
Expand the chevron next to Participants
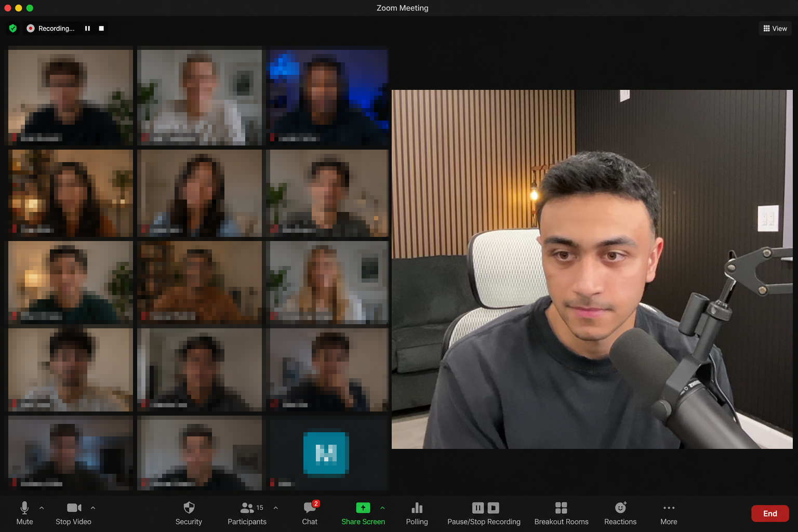276,508
